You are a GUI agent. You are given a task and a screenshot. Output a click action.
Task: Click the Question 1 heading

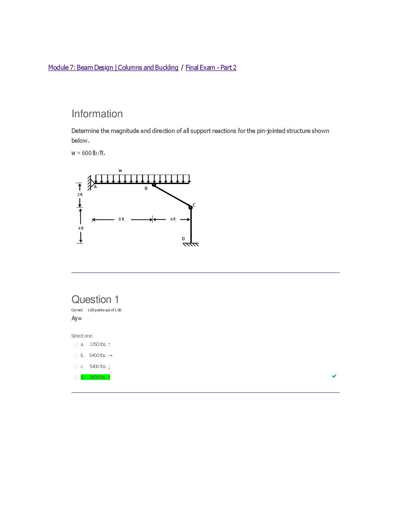[x=95, y=299]
